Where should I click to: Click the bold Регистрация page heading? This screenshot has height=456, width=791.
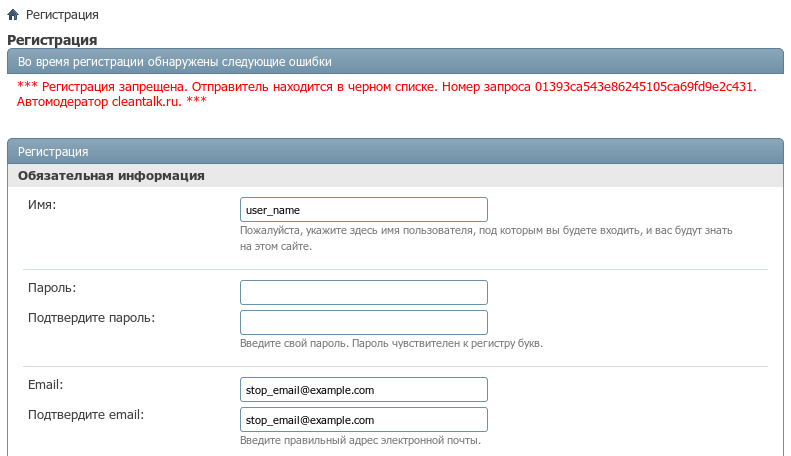52,40
